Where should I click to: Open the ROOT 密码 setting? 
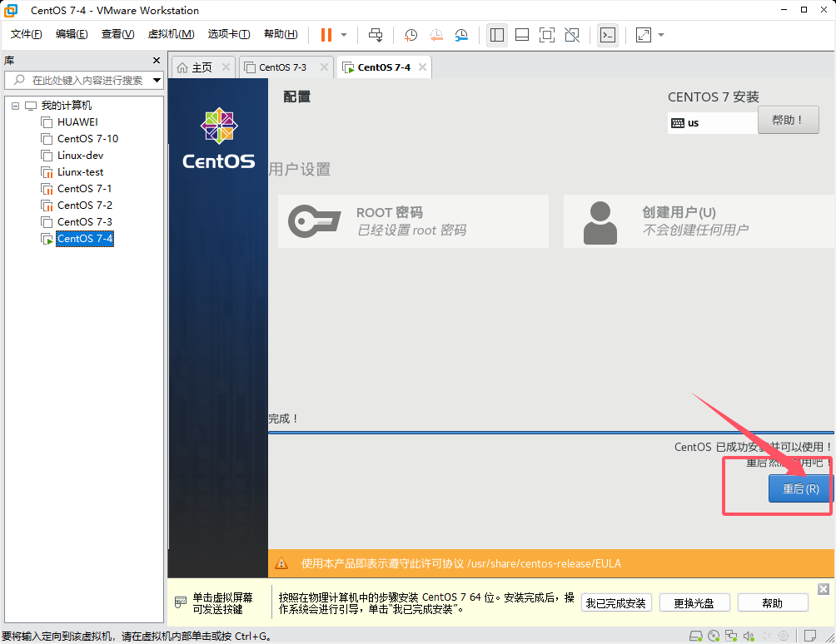413,221
